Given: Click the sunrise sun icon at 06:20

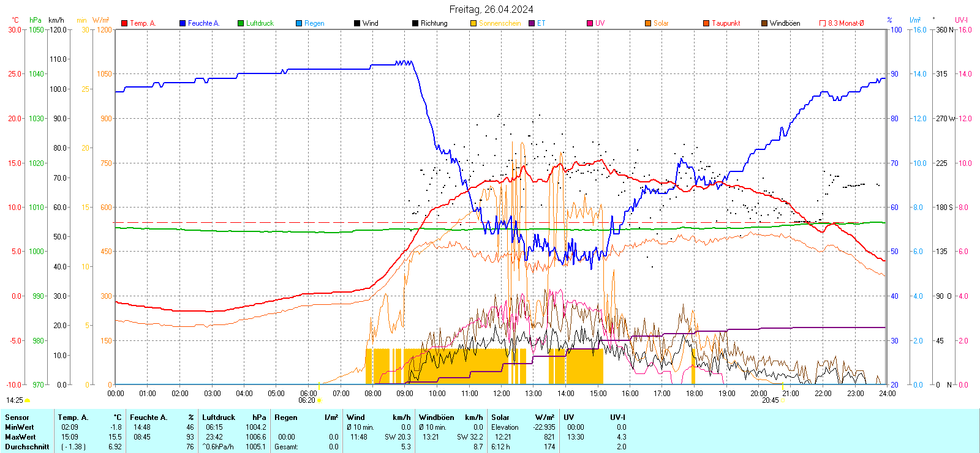Looking at the screenshot, I should 319,400.
